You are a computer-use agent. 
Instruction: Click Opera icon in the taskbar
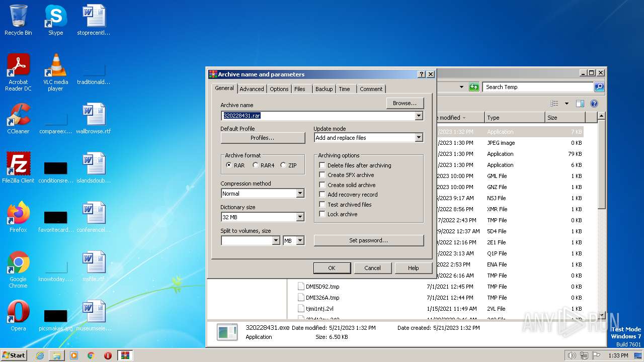(108, 355)
